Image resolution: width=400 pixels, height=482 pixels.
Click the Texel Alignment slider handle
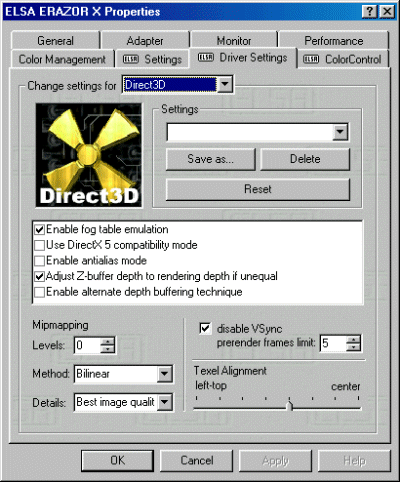290,405
